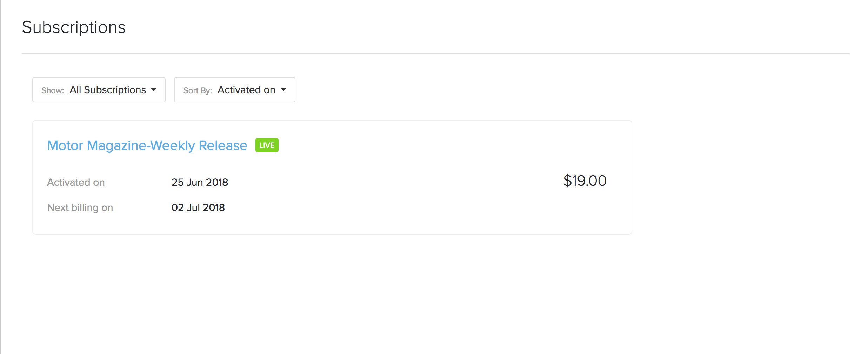The image size is (868, 354).
Task: Click the horizontal divider under the Subscriptions heading
Action: click(x=435, y=54)
